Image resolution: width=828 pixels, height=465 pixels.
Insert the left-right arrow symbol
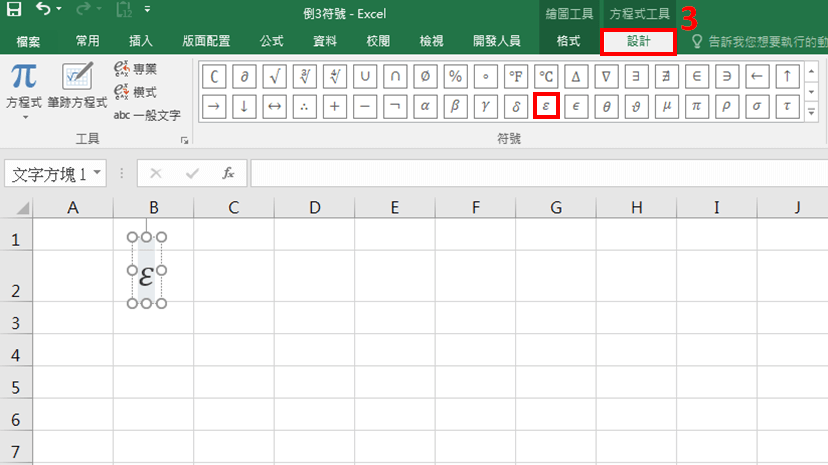(x=275, y=105)
